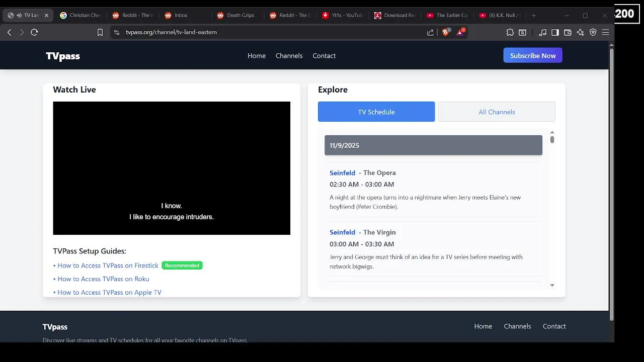Click the 11/9/2025 date header
The image size is (644, 362).
point(433,145)
